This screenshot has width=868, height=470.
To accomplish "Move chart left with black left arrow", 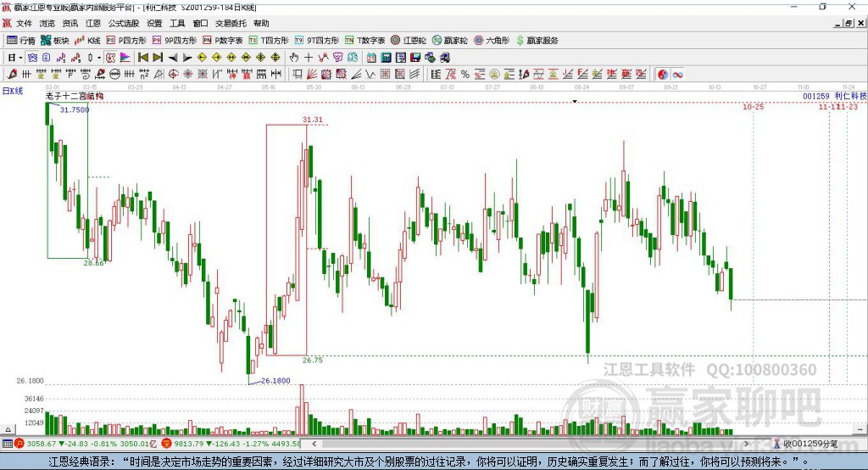I will pos(173,58).
